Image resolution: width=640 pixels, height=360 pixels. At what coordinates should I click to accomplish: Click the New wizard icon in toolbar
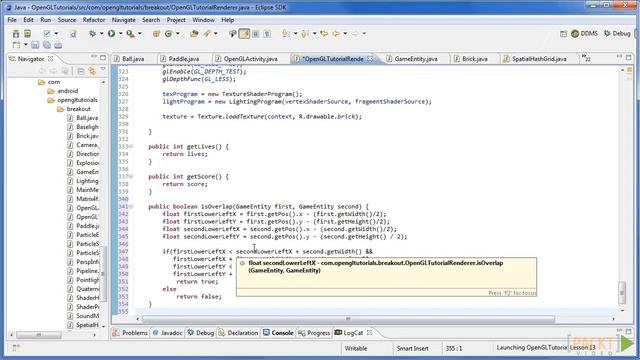click(16, 45)
